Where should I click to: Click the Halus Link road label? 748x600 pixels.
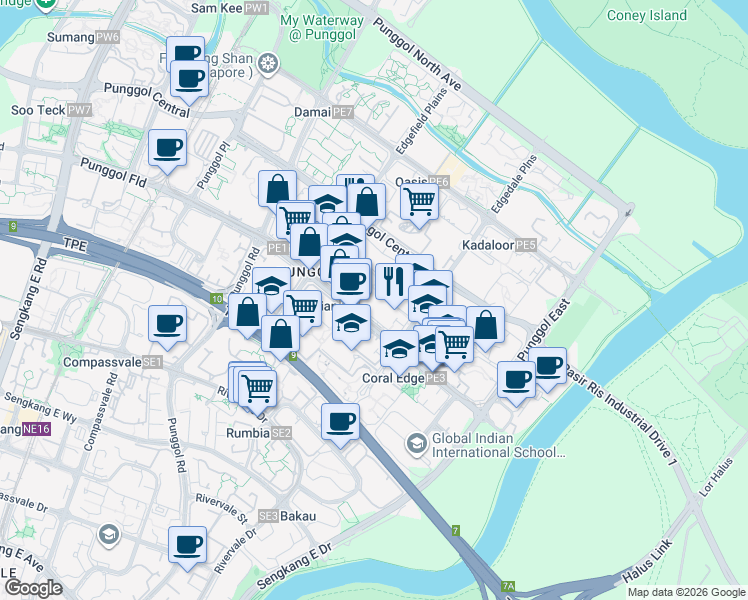[x=647, y=560]
